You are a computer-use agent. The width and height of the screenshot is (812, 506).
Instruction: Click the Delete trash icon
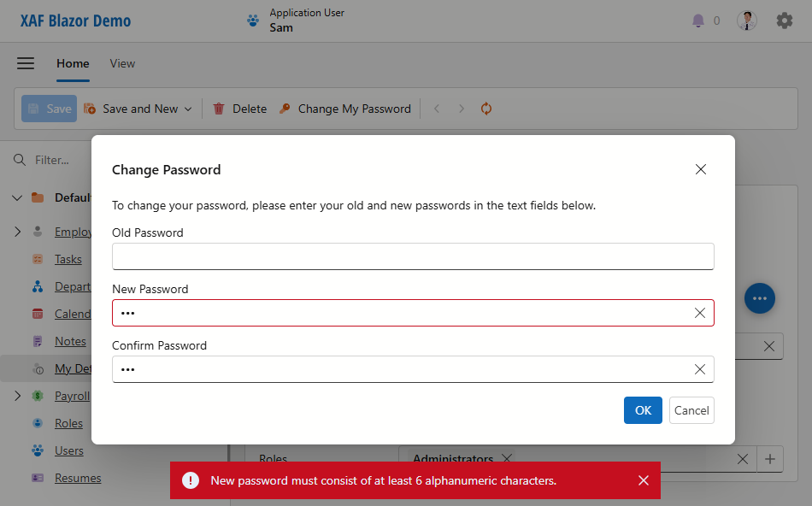pos(221,109)
